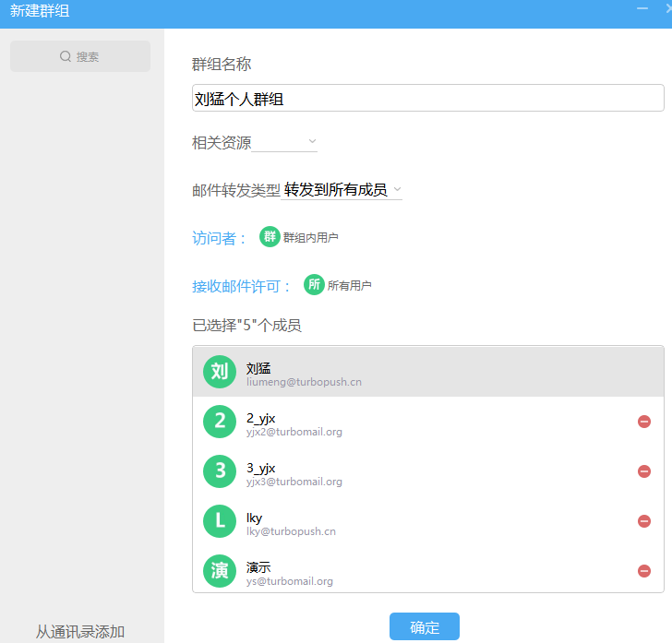672x643 pixels.
Task: Remove member 3_yjx with red minus icon
Action: 644,471
